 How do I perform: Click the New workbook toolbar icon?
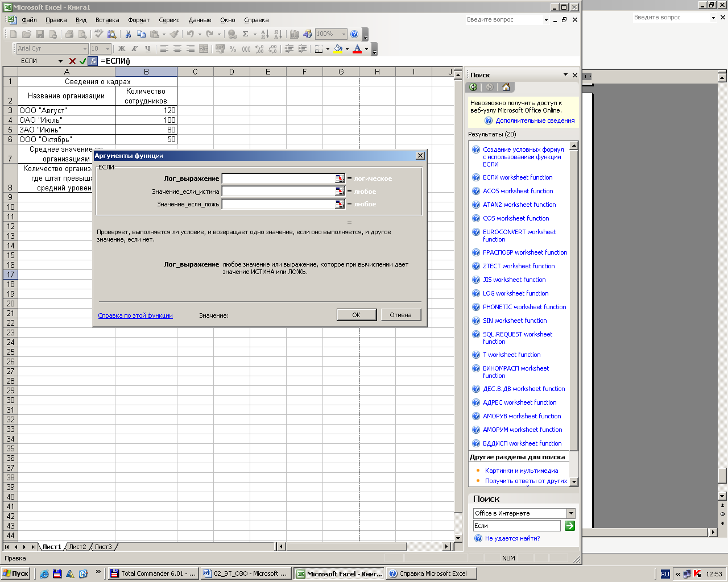click(x=13, y=34)
